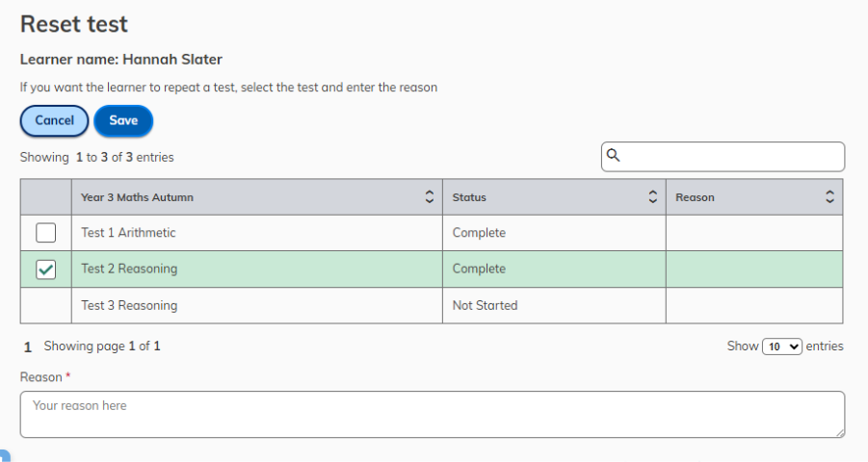This screenshot has width=868, height=462.
Task: Grab the textarea resize handle corner
Action: click(x=840, y=433)
